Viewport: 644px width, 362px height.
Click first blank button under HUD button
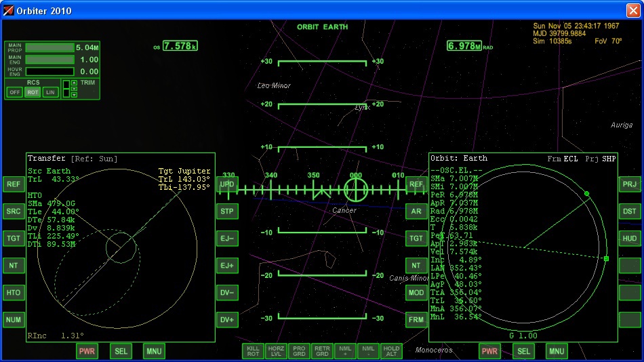(x=630, y=266)
